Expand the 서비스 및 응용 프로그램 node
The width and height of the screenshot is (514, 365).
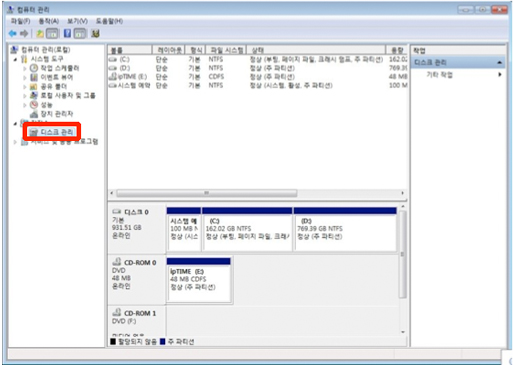tap(15, 142)
